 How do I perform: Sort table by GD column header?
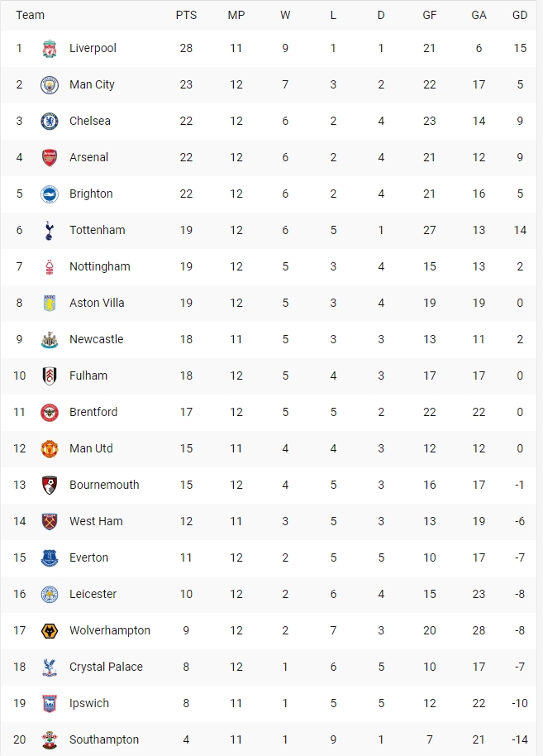point(519,15)
